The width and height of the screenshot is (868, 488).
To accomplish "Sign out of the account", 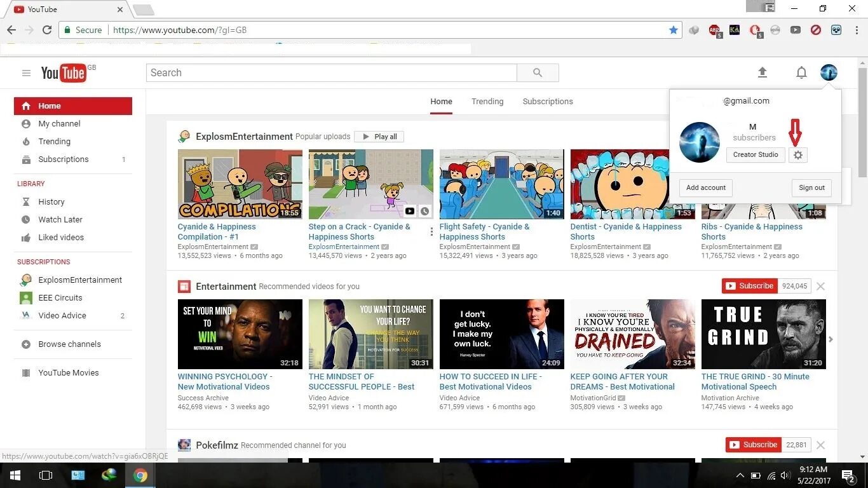I will [x=811, y=187].
